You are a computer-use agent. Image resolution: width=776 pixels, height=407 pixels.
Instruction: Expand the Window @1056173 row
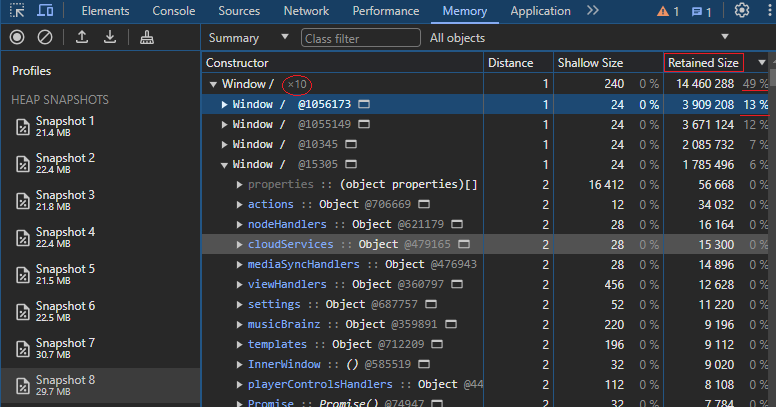225,104
